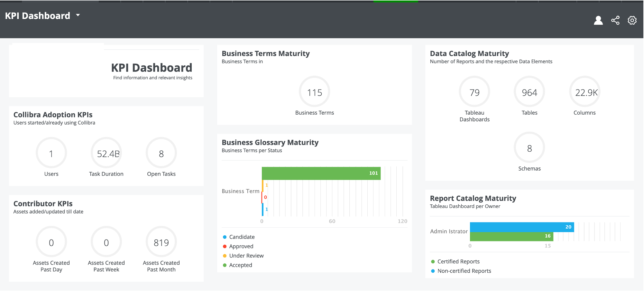The image size is (644, 291).
Task: Toggle the Under Review legend entry
Action: tap(243, 256)
